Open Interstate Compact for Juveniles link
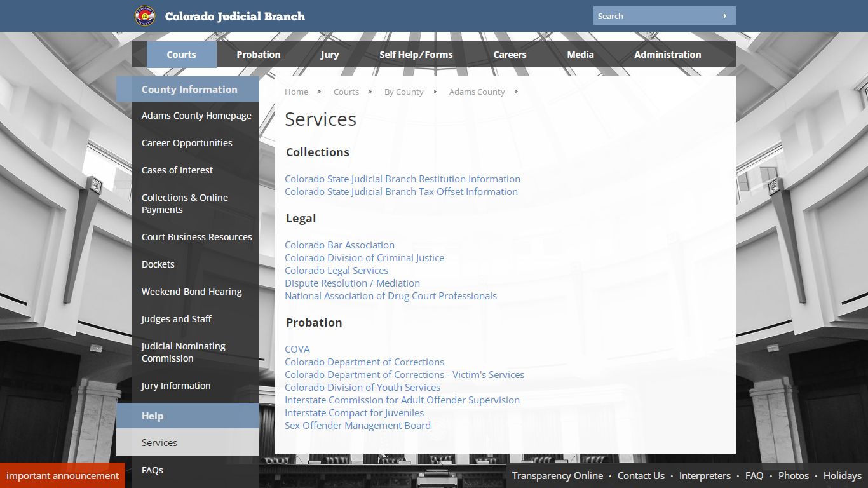This screenshot has width=868, height=488. [x=354, y=413]
